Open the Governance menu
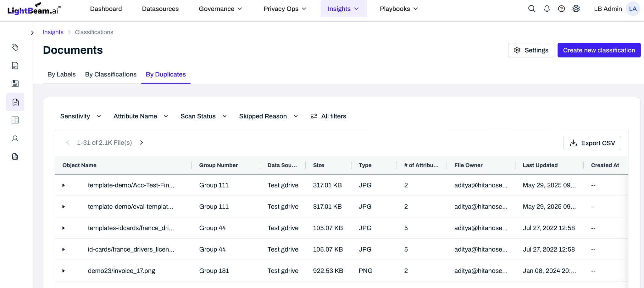The height and width of the screenshot is (288, 644). tap(220, 9)
